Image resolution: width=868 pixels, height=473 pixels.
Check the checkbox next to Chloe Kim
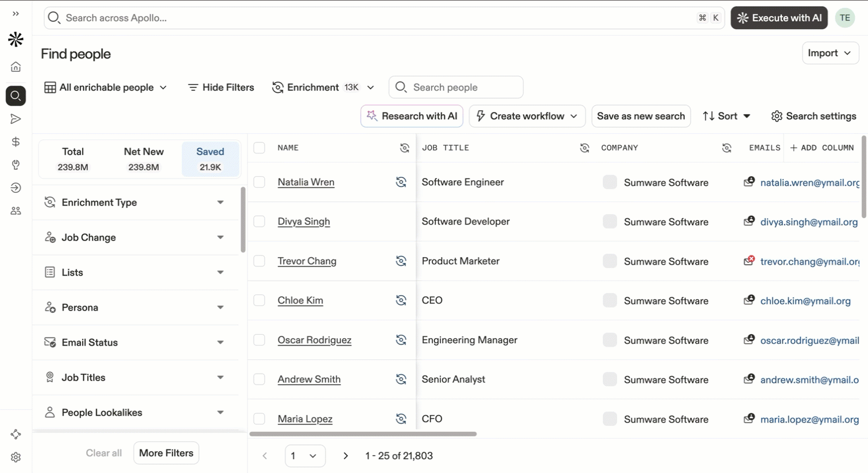pos(259,300)
